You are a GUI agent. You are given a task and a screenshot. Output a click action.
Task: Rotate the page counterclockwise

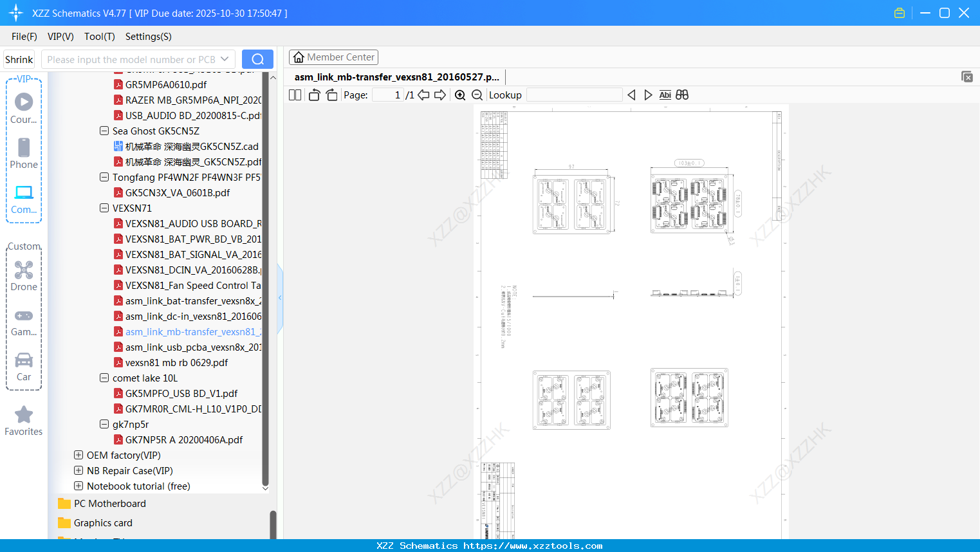[x=314, y=95]
